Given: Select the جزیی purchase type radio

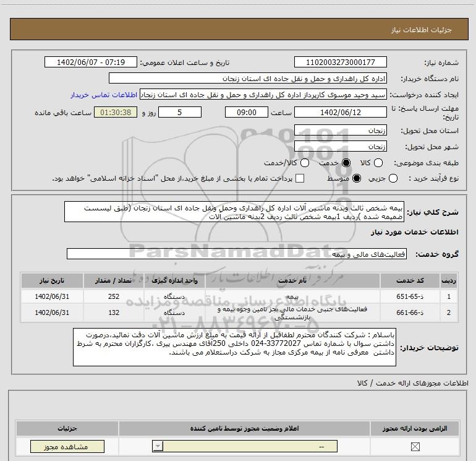Looking at the screenshot, I should [x=393, y=178].
